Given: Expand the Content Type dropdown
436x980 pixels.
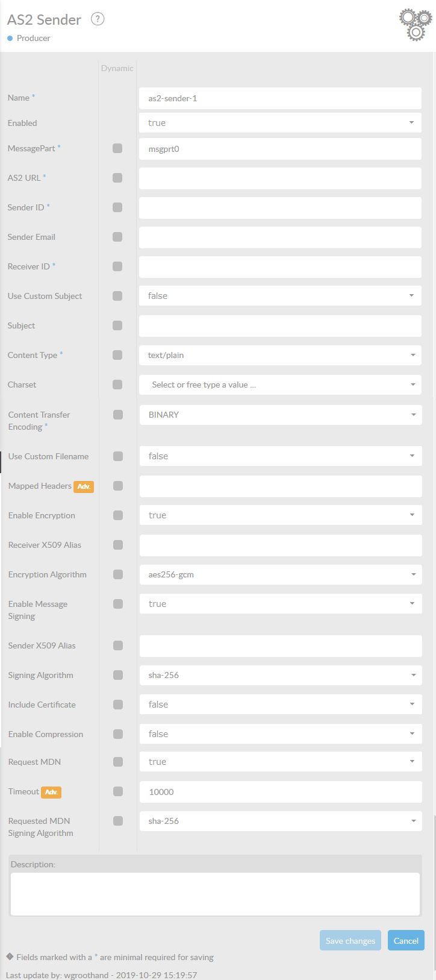Looking at the screenshot, I should 280,355.
